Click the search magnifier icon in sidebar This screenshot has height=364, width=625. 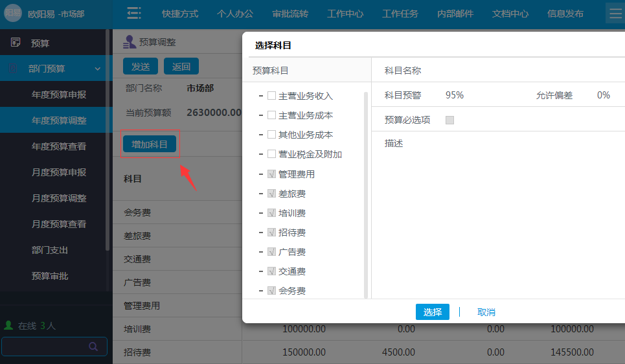93,347
